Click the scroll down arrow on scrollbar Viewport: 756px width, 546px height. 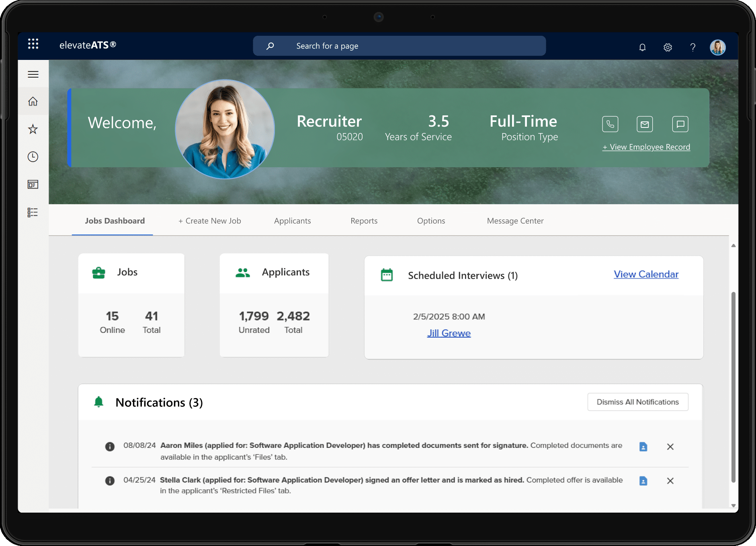tap(733, 506)
